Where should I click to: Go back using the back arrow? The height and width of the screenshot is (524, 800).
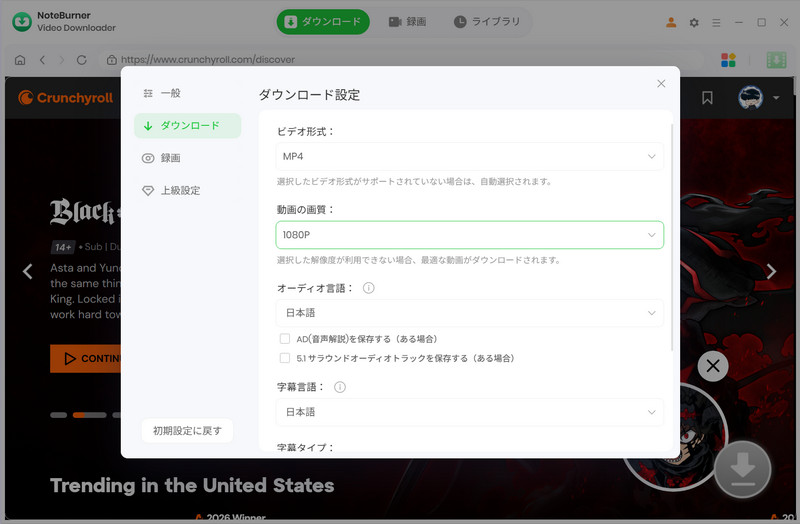(42, 60)
